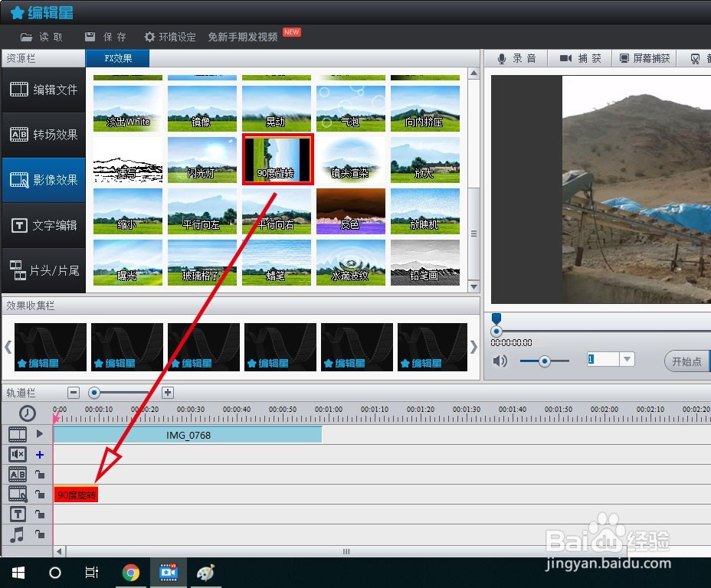Choose the 水滴波纹 ripple effect thumbnail
This screenshot has width=711, height=588.
pyautogui.click(x=351, y=263)
